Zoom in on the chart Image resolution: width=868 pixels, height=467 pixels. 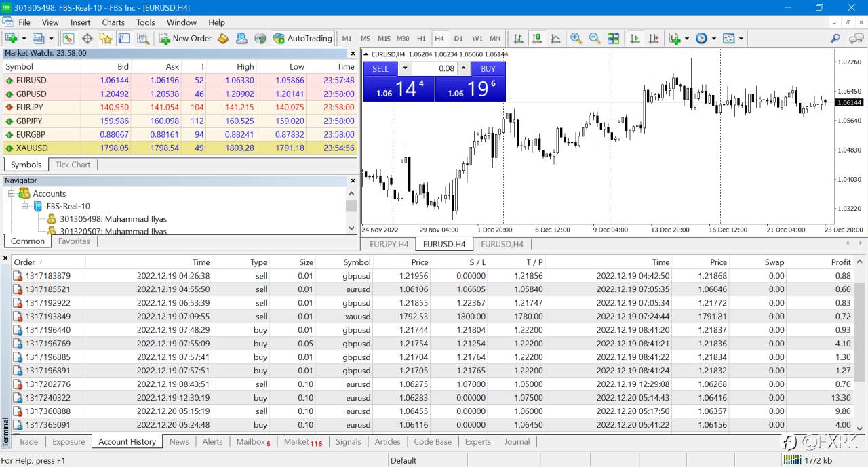(x=576, y=39)
